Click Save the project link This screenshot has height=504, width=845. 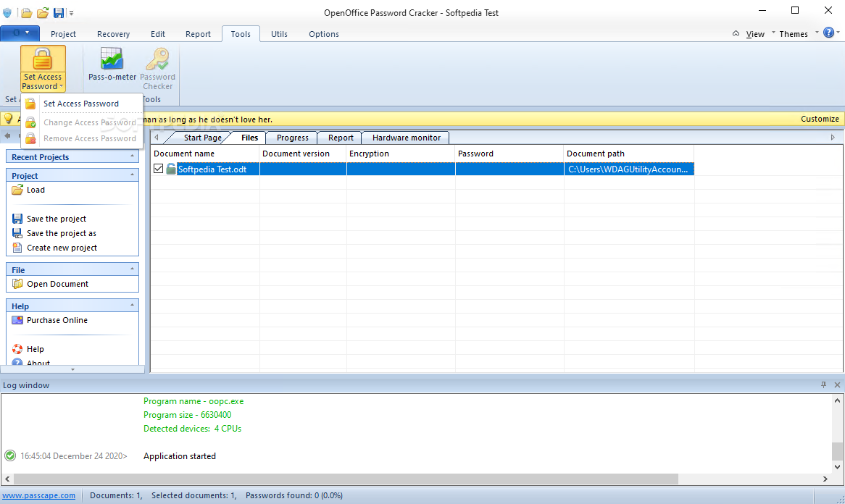pos(49,219)
